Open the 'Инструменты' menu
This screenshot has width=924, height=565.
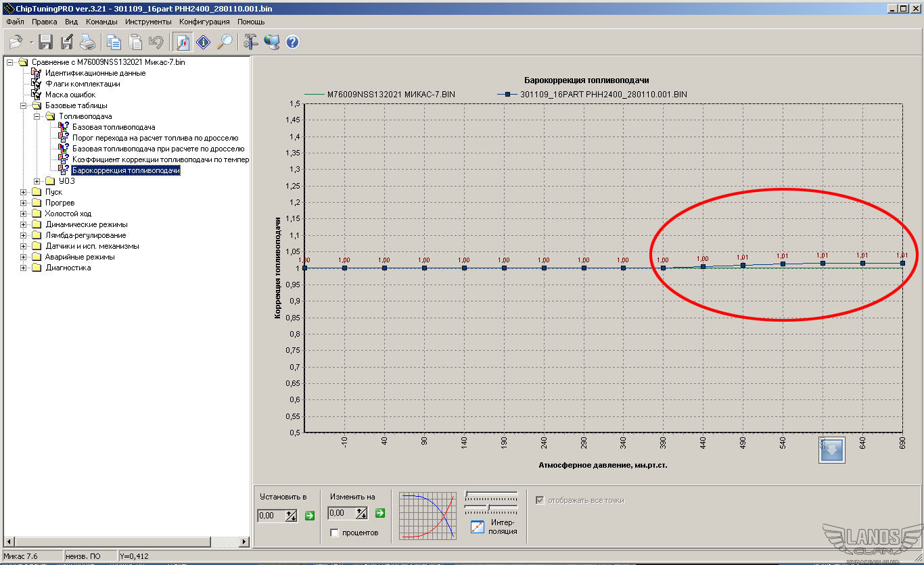click(148, 22)
